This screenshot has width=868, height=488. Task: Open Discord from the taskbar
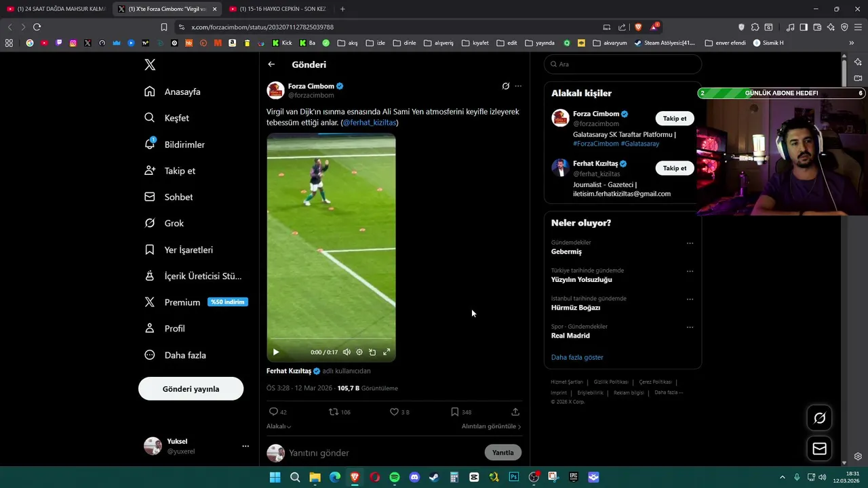[x=414, y=477]
